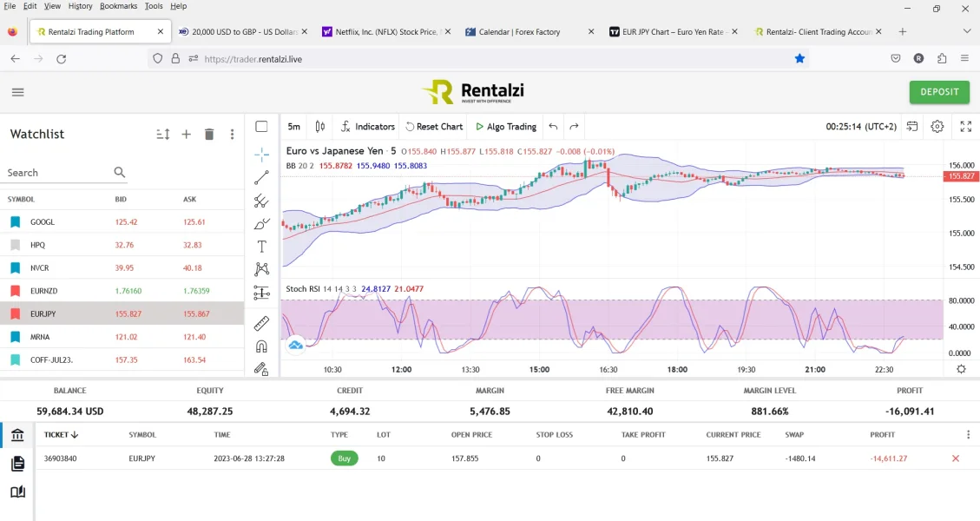
Task: Open the 5m timeframe dropdown
Action: click(x=294, y=127)
